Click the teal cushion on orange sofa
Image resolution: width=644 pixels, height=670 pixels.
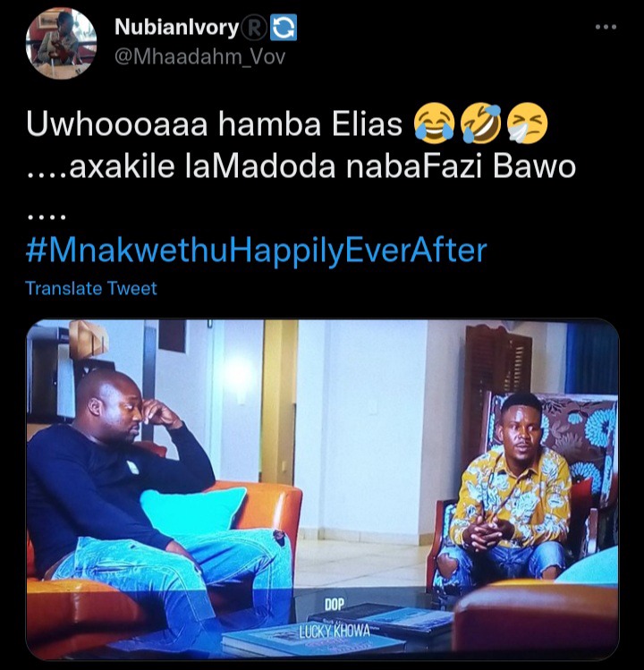(x=193, y=513)
